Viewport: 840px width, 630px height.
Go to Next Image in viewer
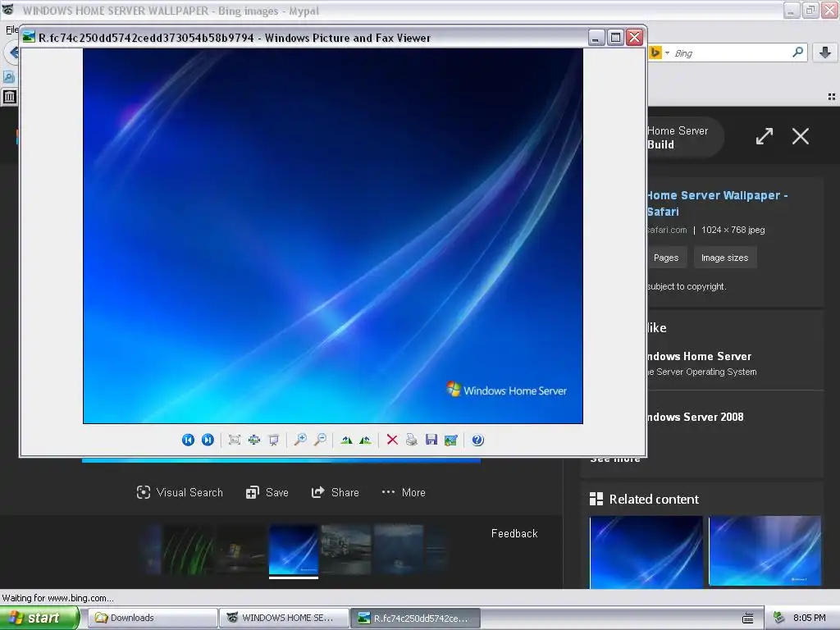tap(208, 440)
